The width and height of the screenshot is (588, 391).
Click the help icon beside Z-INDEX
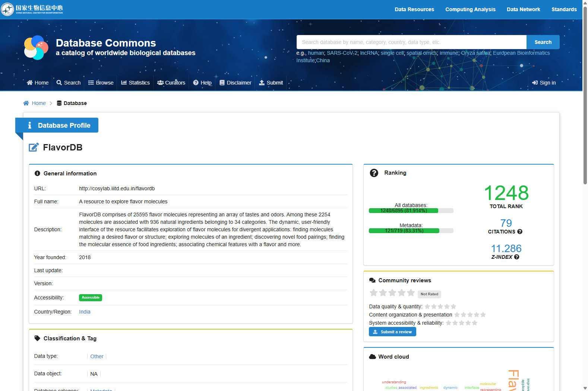tap(516, 257)
